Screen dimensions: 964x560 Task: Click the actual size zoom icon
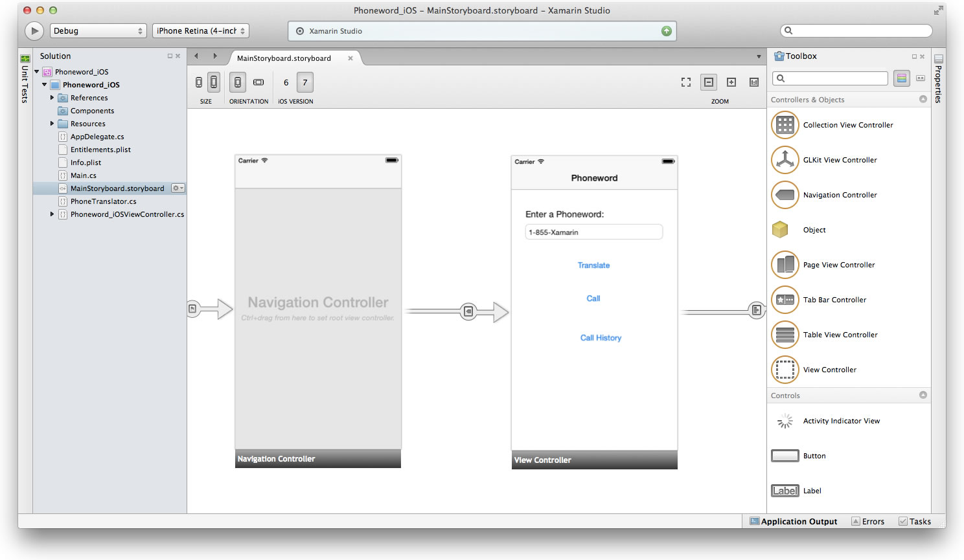(754, 82)
